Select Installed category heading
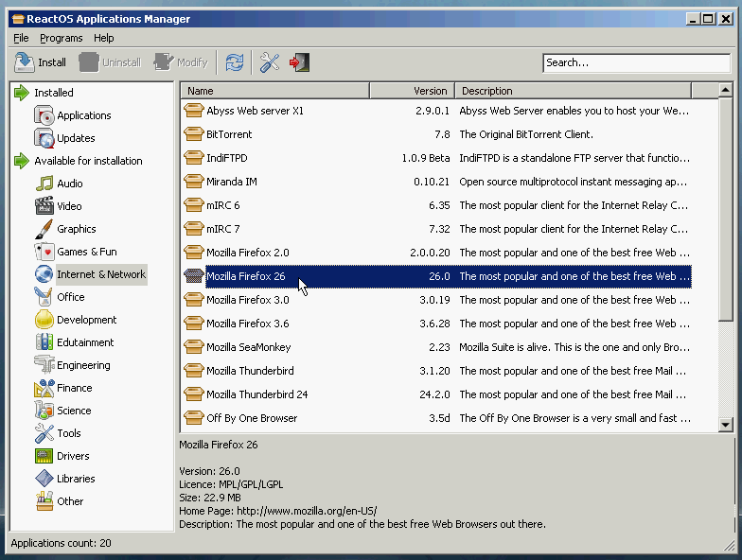This screenshot has width=742, height=560. click(53, 93)
